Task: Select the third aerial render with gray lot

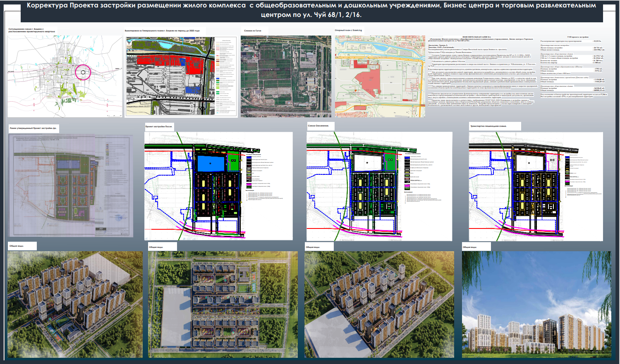Action: [379, 304]
